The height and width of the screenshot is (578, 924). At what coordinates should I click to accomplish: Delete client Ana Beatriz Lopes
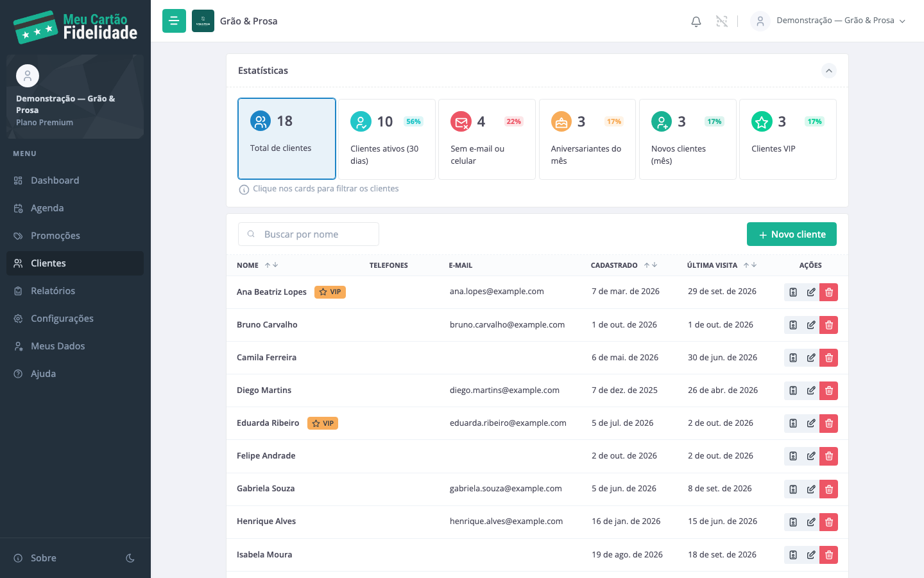point(829,292)
